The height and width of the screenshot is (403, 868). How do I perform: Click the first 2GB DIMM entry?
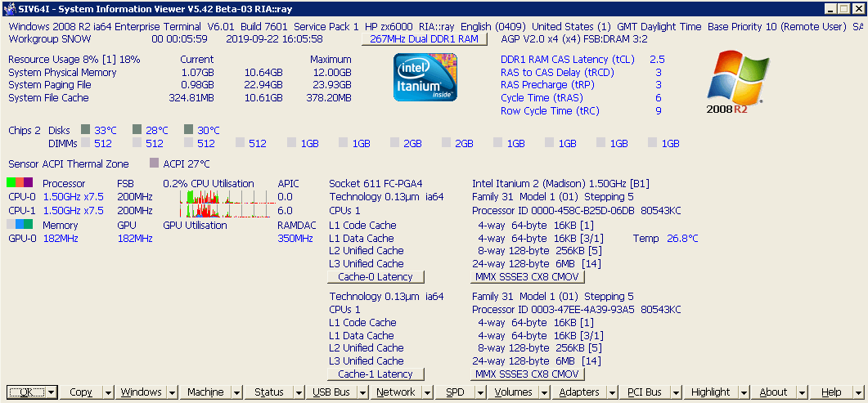click(x=413, y=144)
